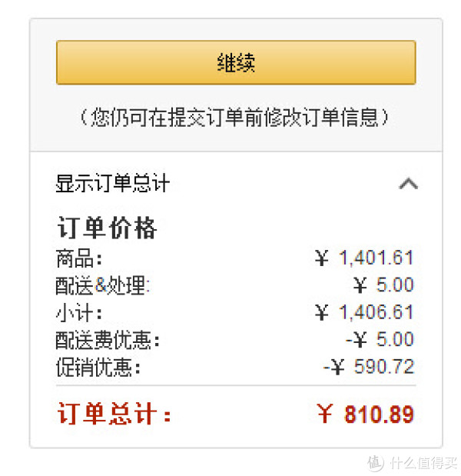Click the 商品 row label
This screenshot has height=476, width=461.
79,258
